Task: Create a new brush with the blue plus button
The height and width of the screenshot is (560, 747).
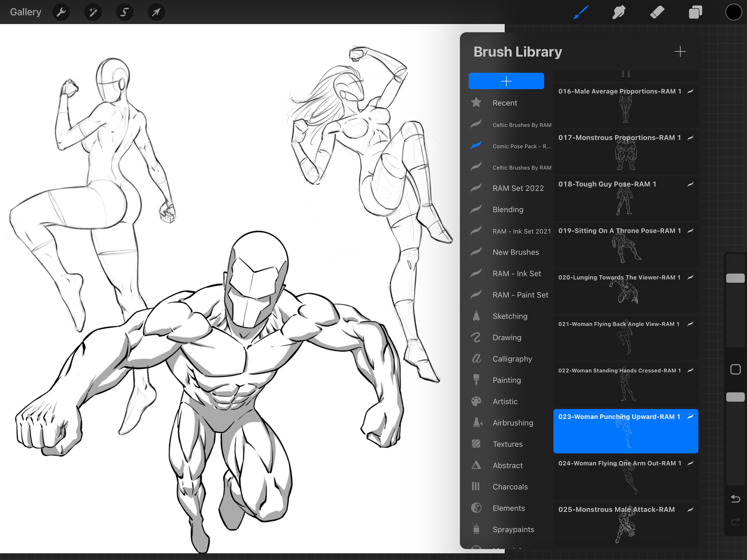Action: click(506, 81)
